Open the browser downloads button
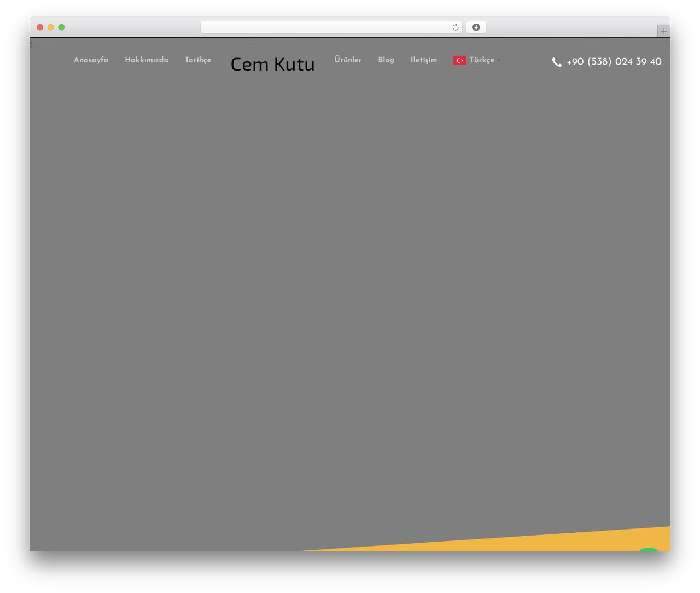 [476, 27]
